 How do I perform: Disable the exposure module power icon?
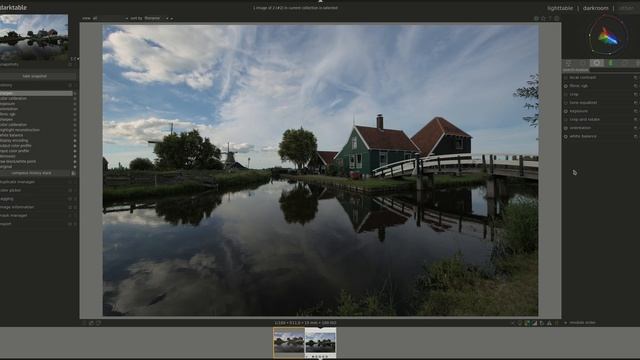click(x=566, y=111)
